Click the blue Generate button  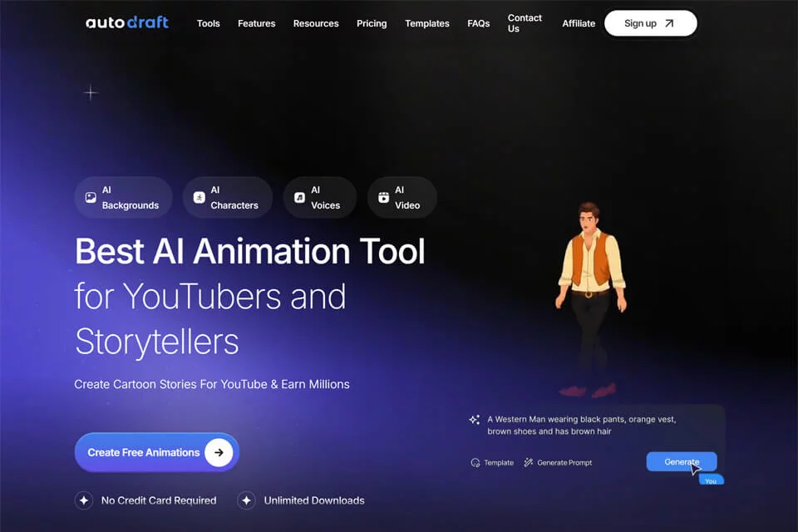click(x=682, y=461)
